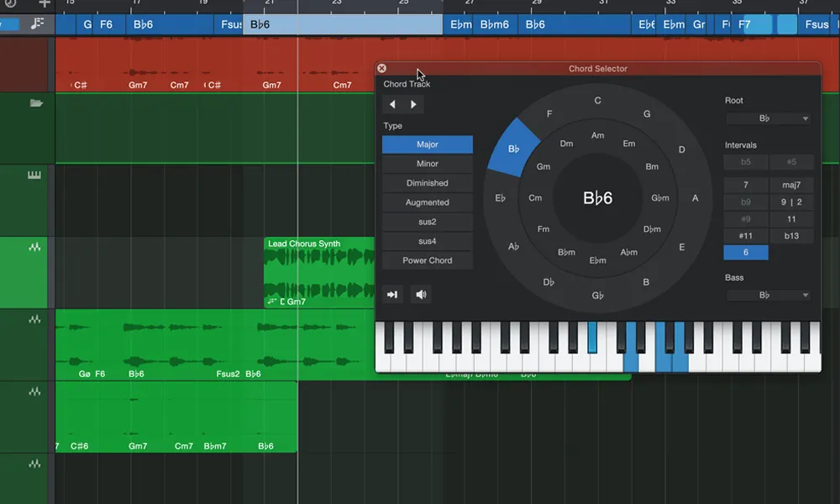Select the F6 chord event

coord(110,24)
